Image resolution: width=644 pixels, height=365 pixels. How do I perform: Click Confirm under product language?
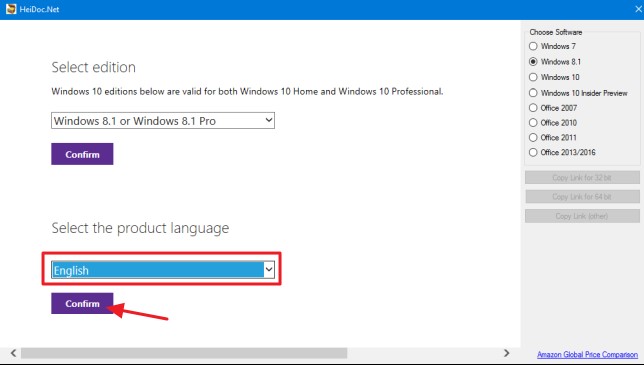[x=82, y=303]
